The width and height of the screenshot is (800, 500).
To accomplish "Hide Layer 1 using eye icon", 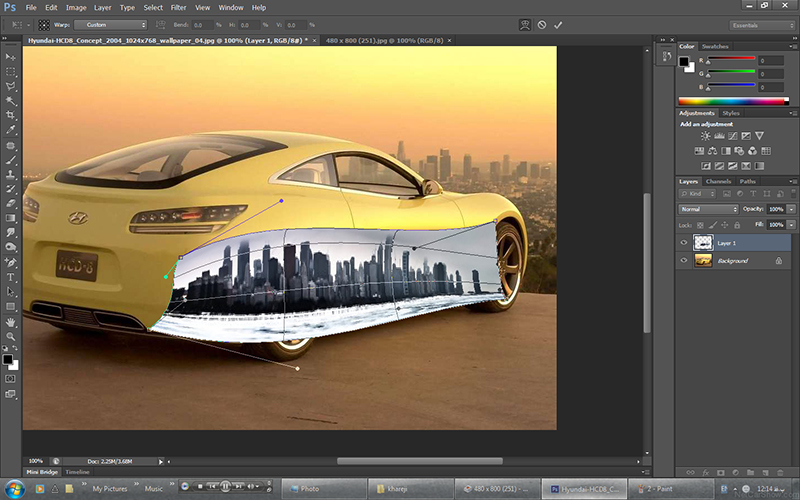I will click(x=684, y=243).
